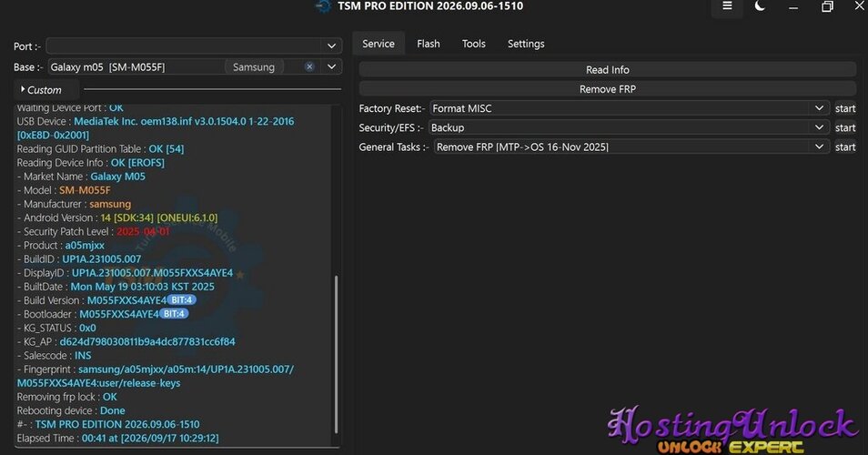Open the Security/EFS Backup dropdown
Screen dimensions: 868x455
629,128
